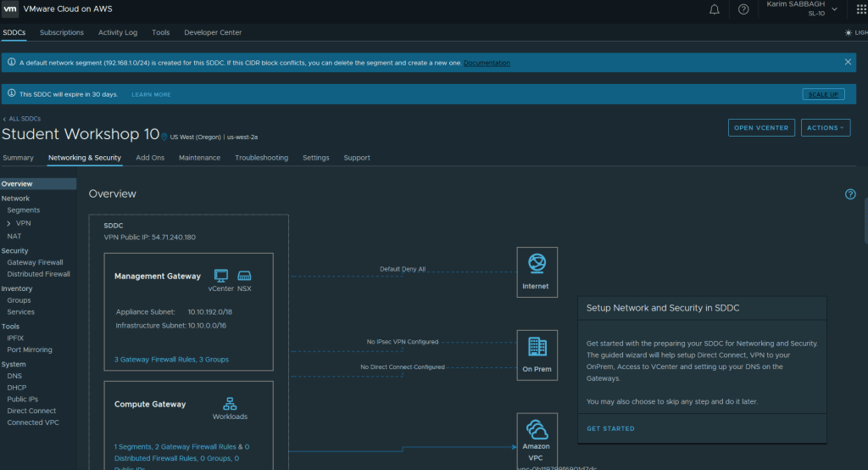Click the Amazon VPC cloud icon
The height and width of the screenshot is (470, 868).
537,428
